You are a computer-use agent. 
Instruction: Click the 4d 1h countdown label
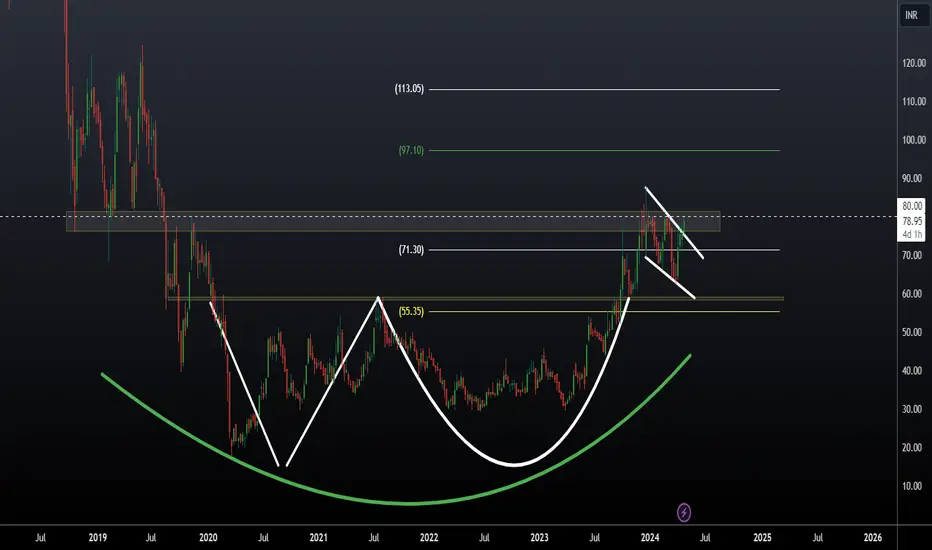pyautogui.click(x=912, y=234)
